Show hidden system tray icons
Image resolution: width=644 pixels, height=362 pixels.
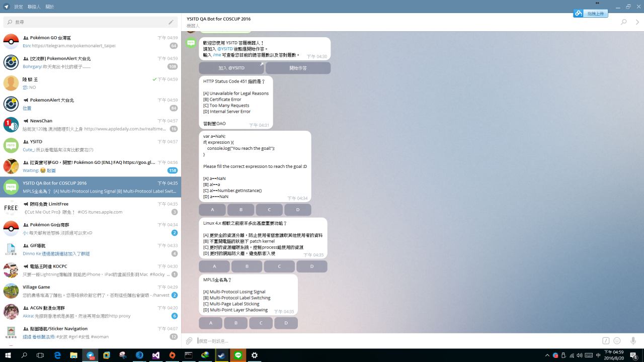[547, 355]
